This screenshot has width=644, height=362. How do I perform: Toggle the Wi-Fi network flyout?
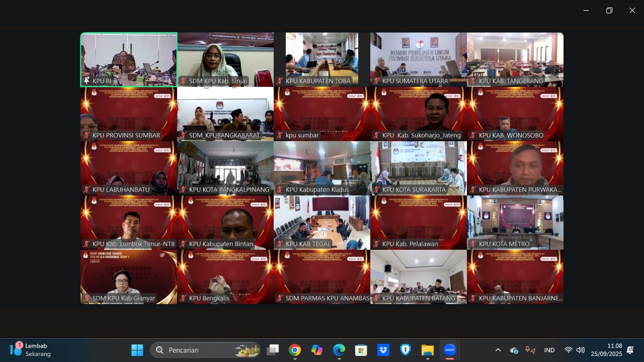(568, 350)
